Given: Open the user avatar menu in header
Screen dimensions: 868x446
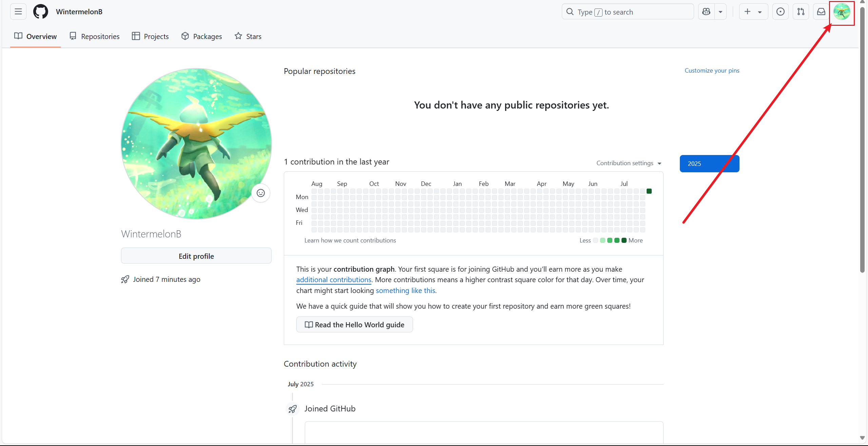Looking at the screenshot, I should click(x=842, y=12).
